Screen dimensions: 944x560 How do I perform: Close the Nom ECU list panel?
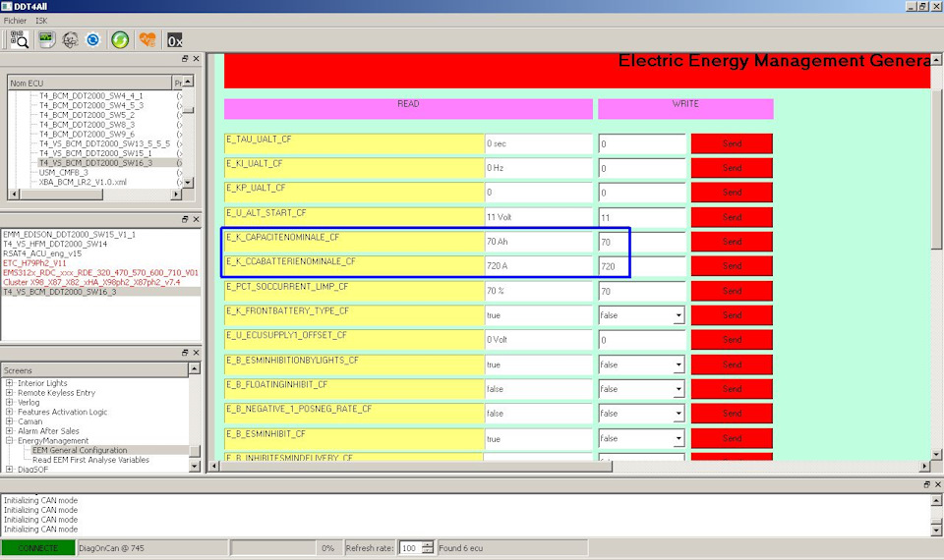click(196, 59)
